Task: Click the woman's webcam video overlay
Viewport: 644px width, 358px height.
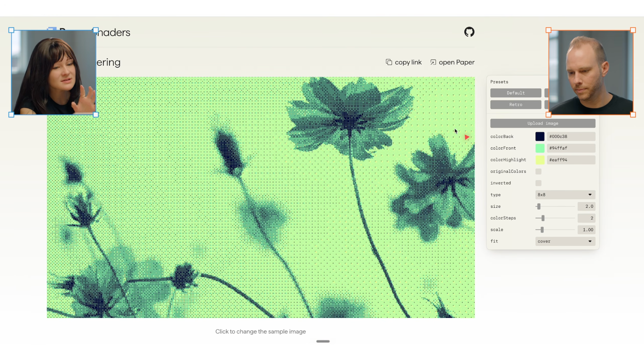Action: pyautogui.click(x=53, y=72)
